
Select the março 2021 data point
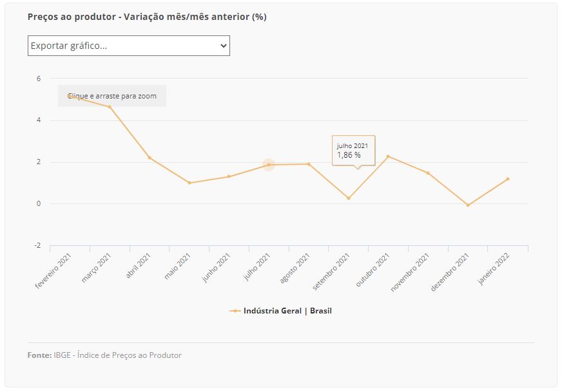[x=110, y=107]
